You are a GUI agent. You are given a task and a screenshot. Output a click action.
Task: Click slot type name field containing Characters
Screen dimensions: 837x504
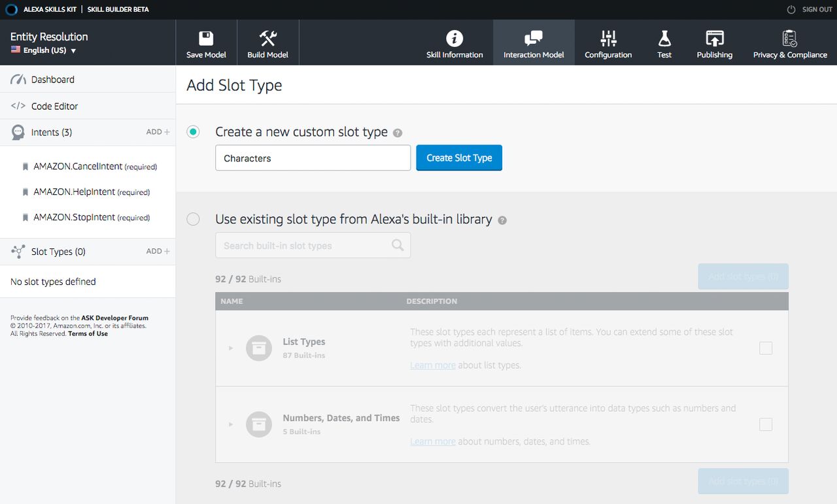point(313,158)
